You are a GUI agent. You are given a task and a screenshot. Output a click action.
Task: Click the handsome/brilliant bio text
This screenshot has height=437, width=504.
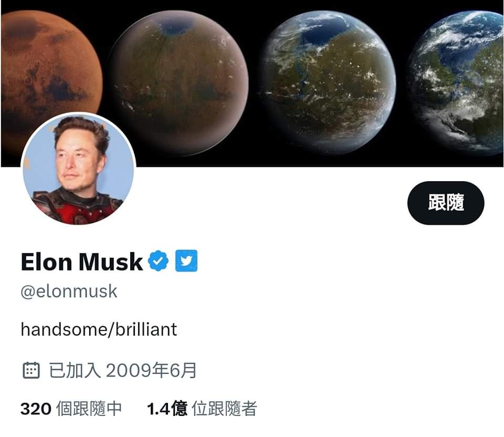coord(99,329)
